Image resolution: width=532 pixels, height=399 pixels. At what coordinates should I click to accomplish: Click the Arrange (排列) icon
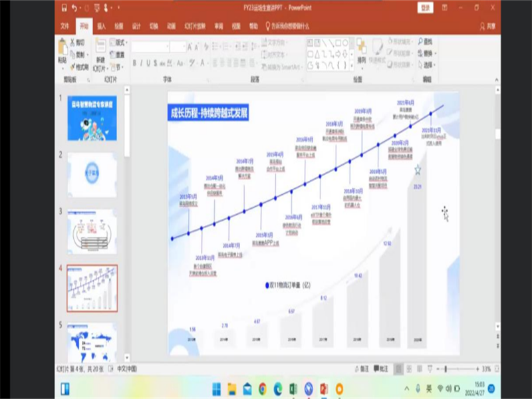(x=361, y=50)
